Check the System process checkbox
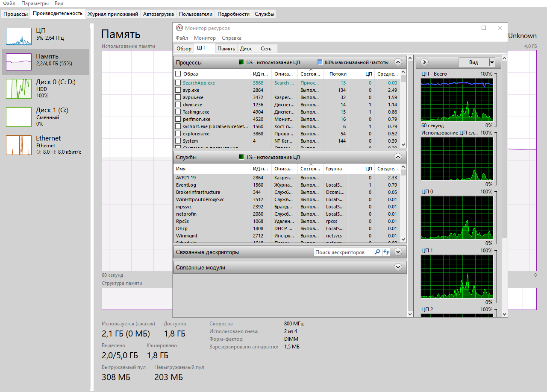The width and height of the screenshot is (547, 392). click(178, 141)
